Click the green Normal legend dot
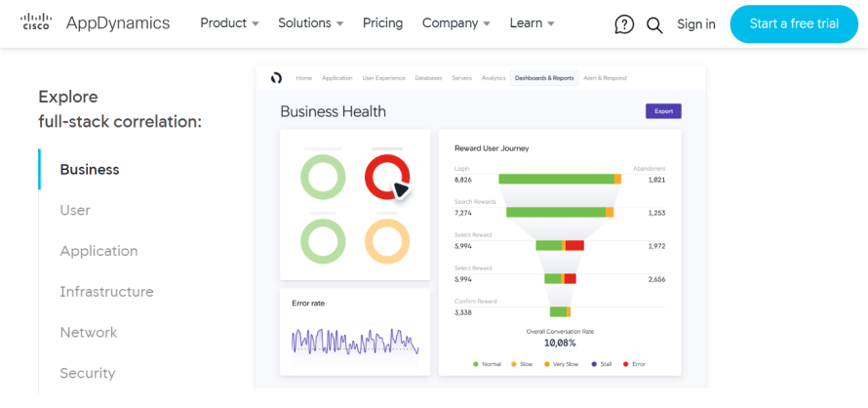868x408 pixels. [476, 364]
